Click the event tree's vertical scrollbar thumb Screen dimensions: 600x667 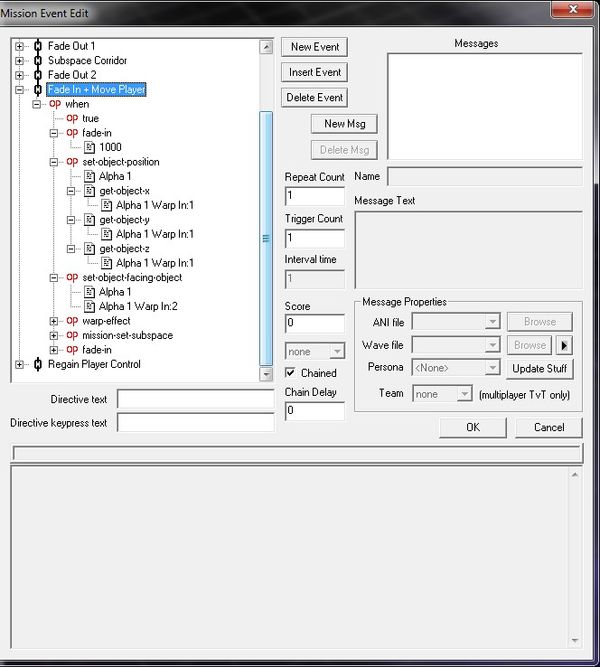pos(266,237)
